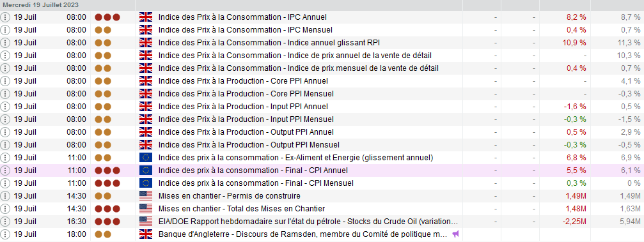The height and width of the screenshot is (242, 644).
Task: Open three-dot menu for Total des Mises en Chantier row
Action: tap(5, 209)
